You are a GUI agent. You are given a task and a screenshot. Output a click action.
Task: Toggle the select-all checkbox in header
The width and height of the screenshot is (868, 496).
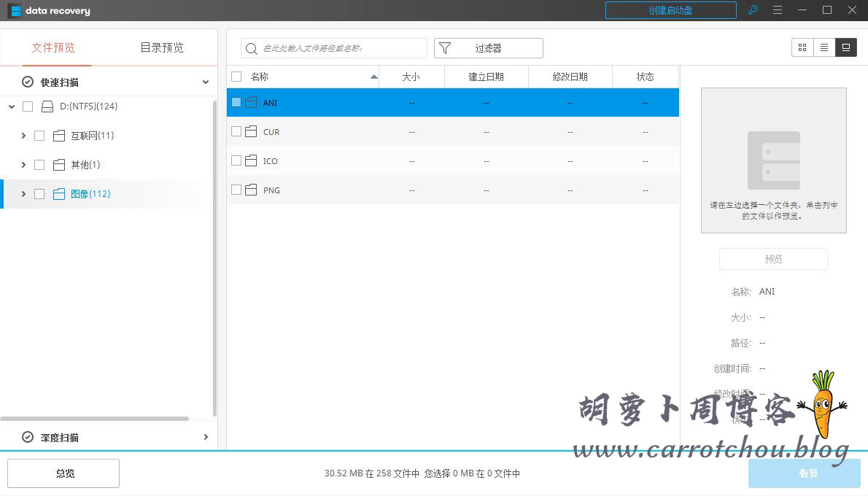pos(236,77)
